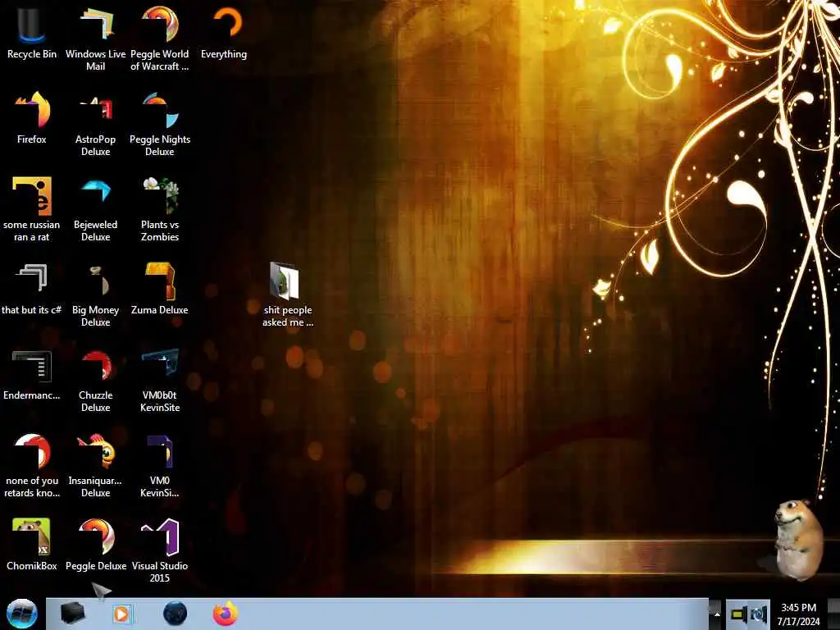Select the Peggle Deluxe shortcut
The height and width of the screenshot is (630, 840).
pos(96,545)
